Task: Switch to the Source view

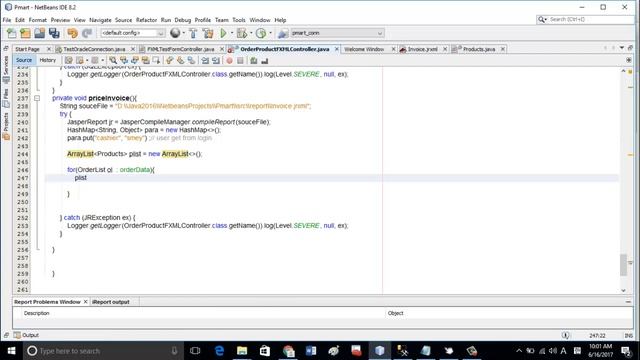Action: 24,60
